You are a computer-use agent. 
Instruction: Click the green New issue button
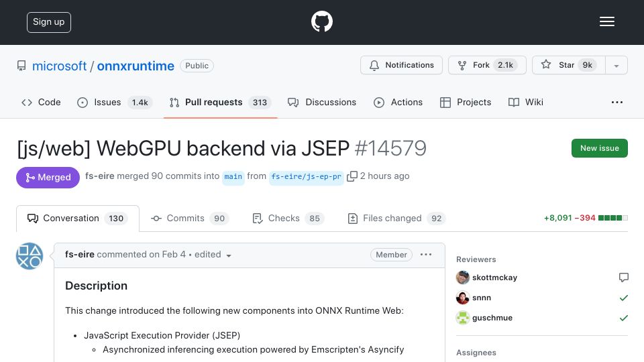click(599, 148)
